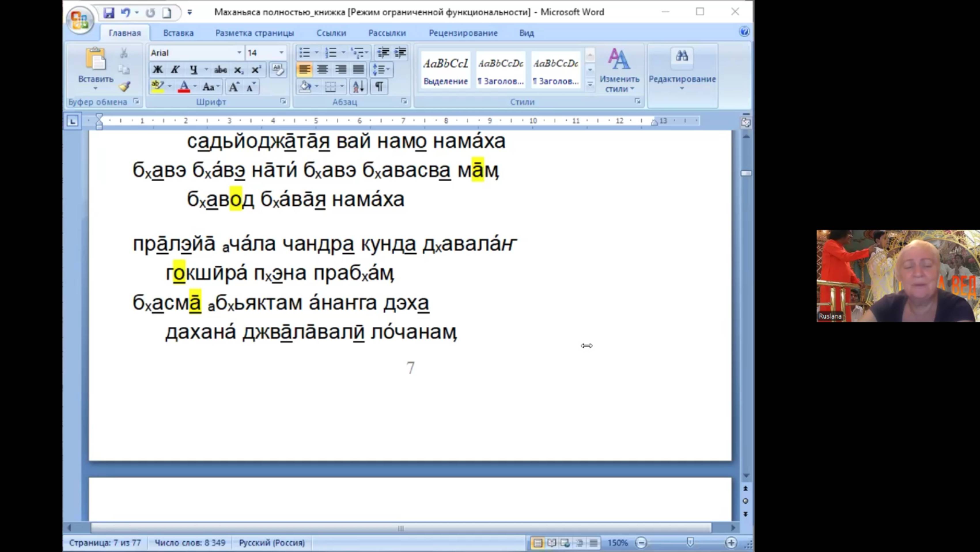
Task: Click the Grow Font icon
Action: coord(233,87)
